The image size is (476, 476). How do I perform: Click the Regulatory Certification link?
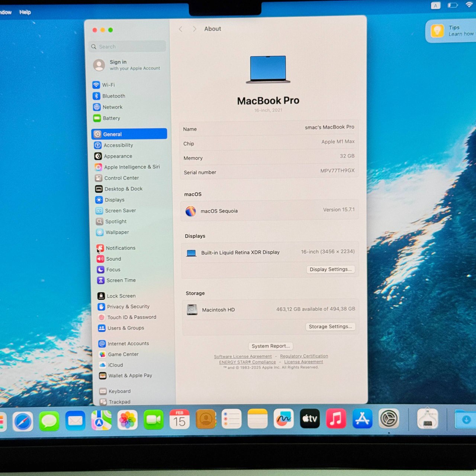[x=304, y=356]
